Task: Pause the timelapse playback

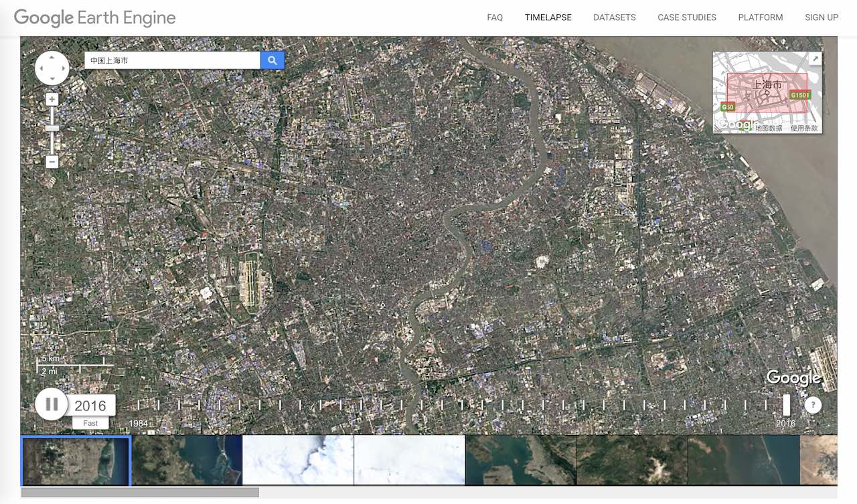Action: coord(52,404)
